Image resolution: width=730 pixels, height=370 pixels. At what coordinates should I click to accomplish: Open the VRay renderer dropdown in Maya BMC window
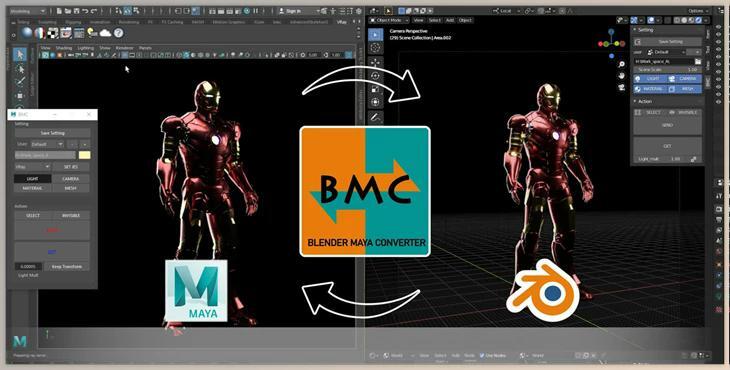32,166
